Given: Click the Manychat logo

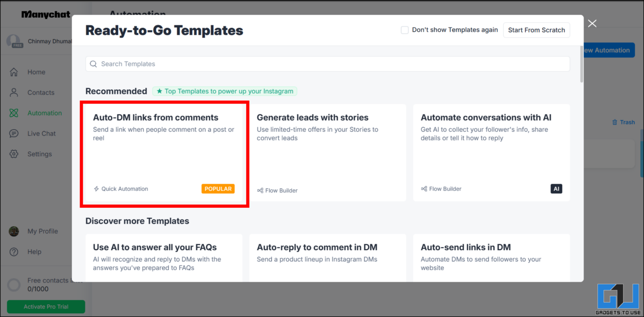Looking at the screenshot, I should 46,14.
